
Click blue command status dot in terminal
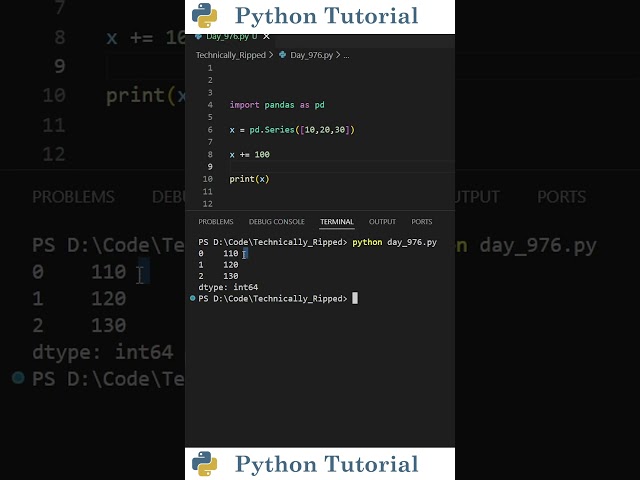coord(193,298)
